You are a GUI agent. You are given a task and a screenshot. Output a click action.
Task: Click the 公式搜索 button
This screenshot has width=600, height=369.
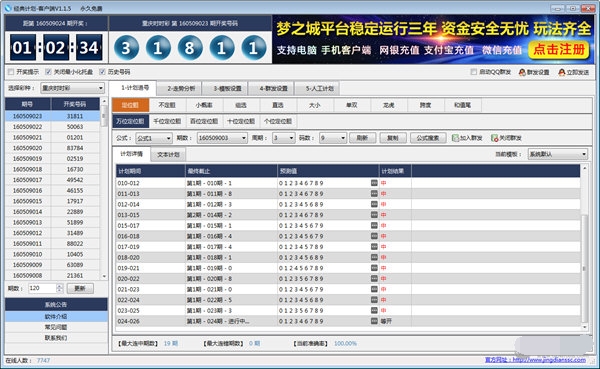[x=428, y=138]
